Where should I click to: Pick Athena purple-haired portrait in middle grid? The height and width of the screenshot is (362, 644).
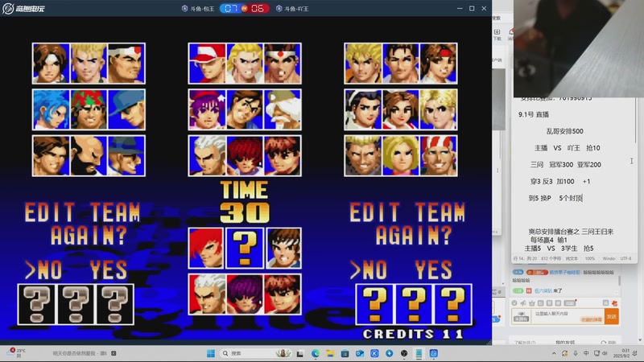pyautogui.click(x=207, y=109)
